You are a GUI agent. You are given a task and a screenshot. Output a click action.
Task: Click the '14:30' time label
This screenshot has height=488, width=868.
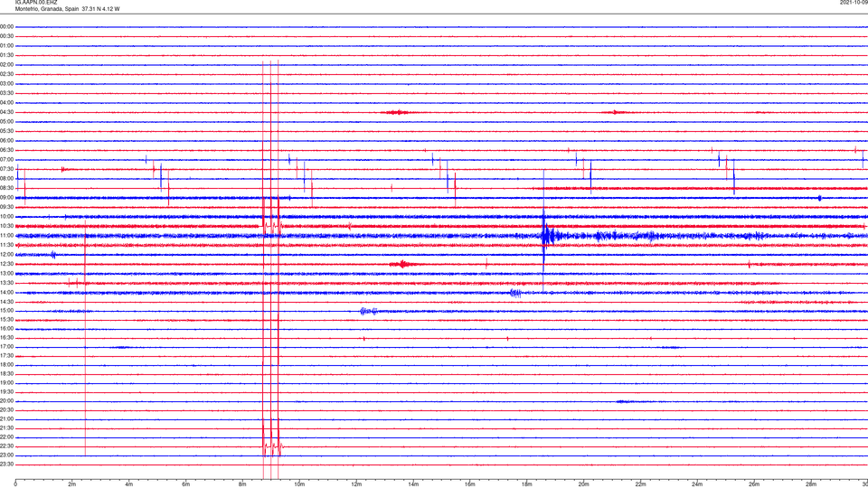(x=7, y=302)
